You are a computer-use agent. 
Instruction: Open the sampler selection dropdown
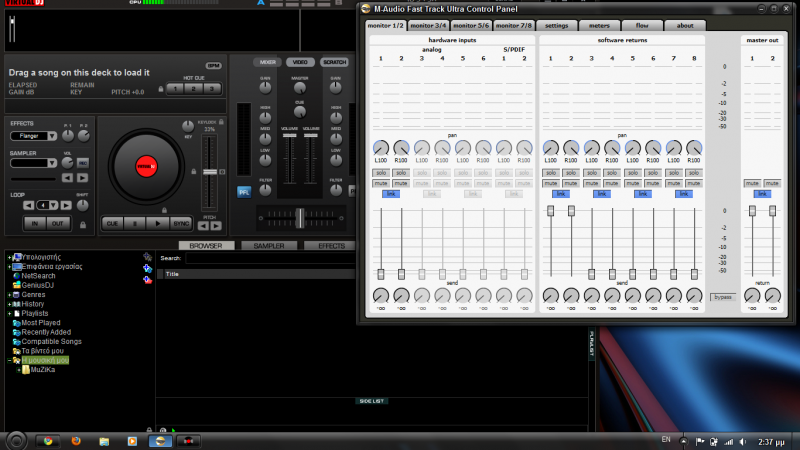52,163
